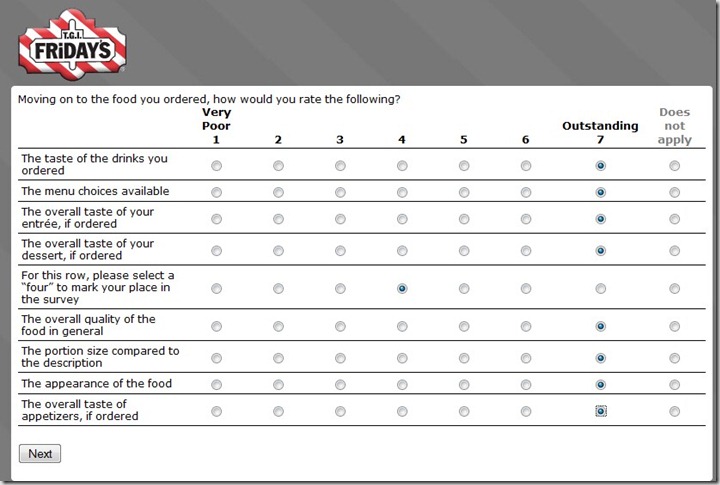Select Does not apply for drinks taste

[x=675, y=165]
